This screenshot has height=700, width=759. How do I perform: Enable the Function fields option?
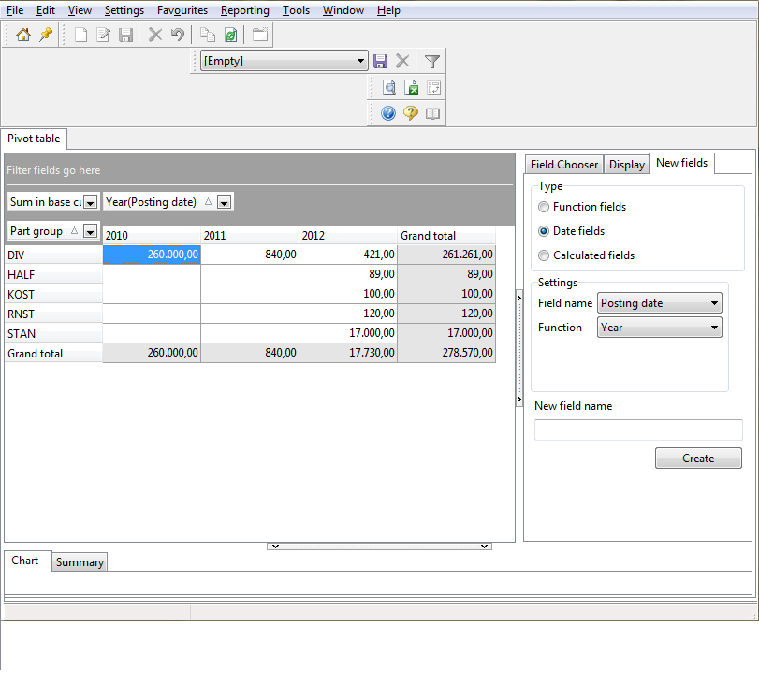pyautogui.click(x=544, y=207)
